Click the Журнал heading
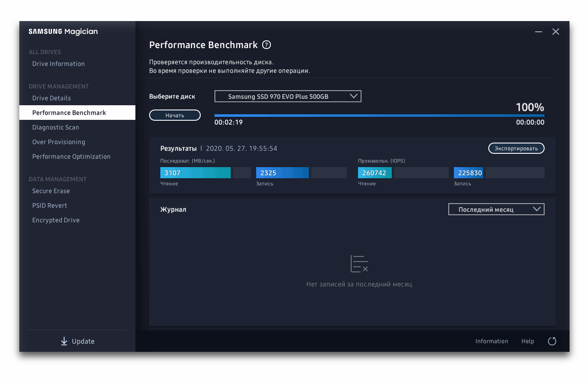 click(173, 210)
